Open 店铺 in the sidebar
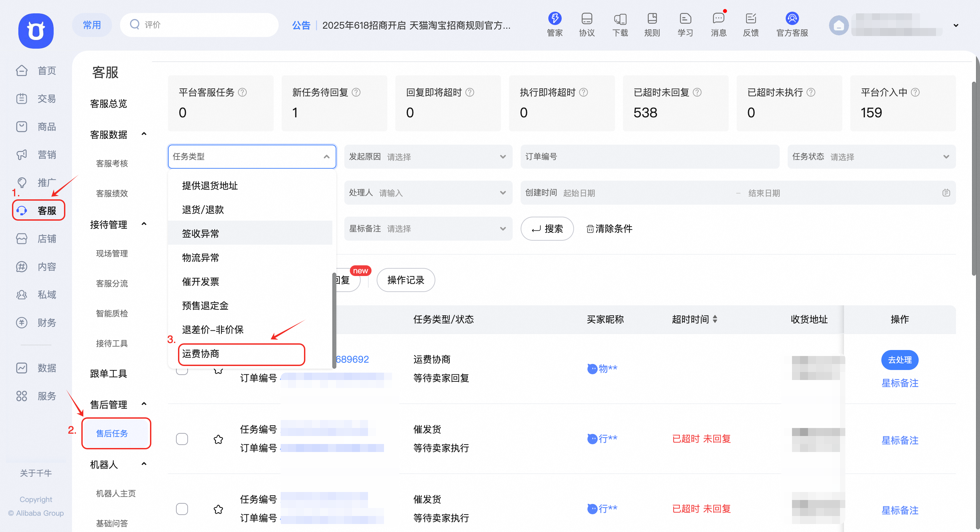 [36, 239]
